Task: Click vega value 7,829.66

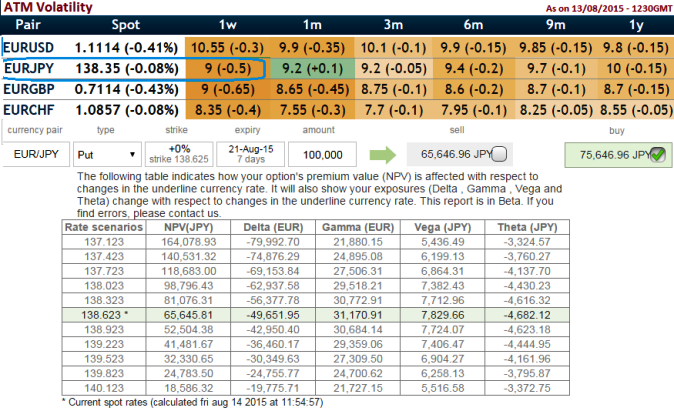Action: [x=442, y=315]
